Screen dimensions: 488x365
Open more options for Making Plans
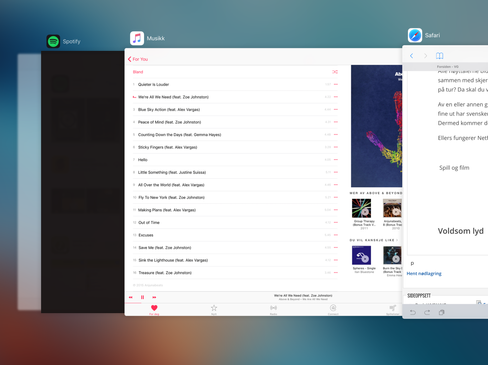coord(336,210)
